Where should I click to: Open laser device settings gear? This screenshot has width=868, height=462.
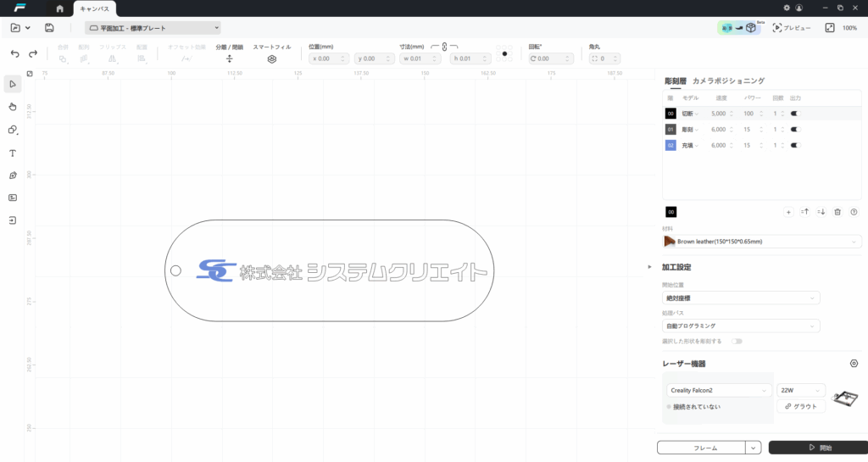point(854,364)
